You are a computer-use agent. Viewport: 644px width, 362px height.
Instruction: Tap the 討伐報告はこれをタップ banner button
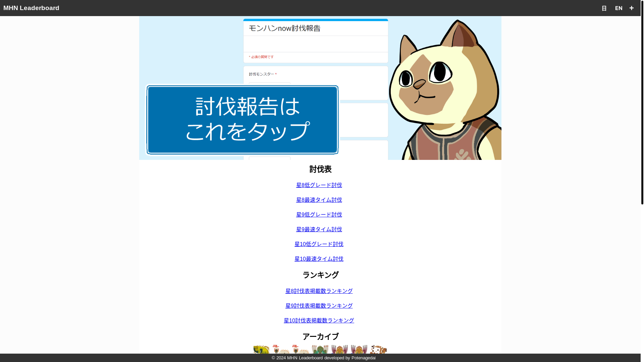pos(242,120)
